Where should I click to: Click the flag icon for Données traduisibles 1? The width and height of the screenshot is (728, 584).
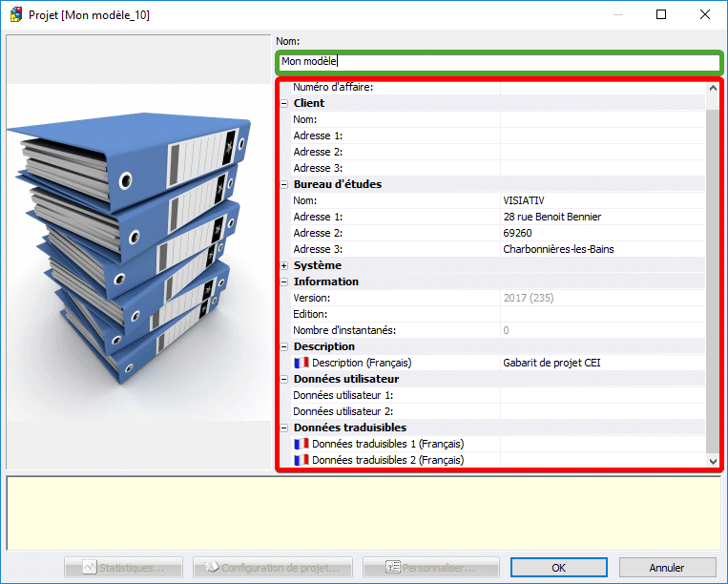click(302, 444)
